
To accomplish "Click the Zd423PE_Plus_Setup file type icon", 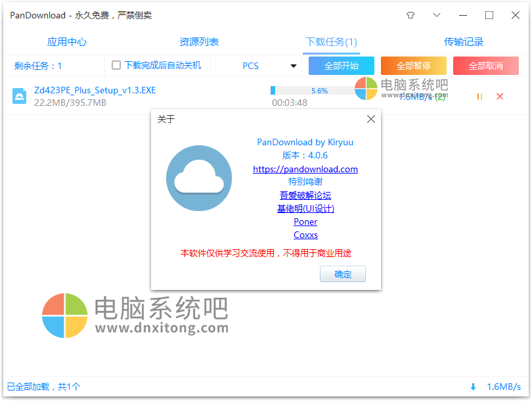I will pos(19,96).
